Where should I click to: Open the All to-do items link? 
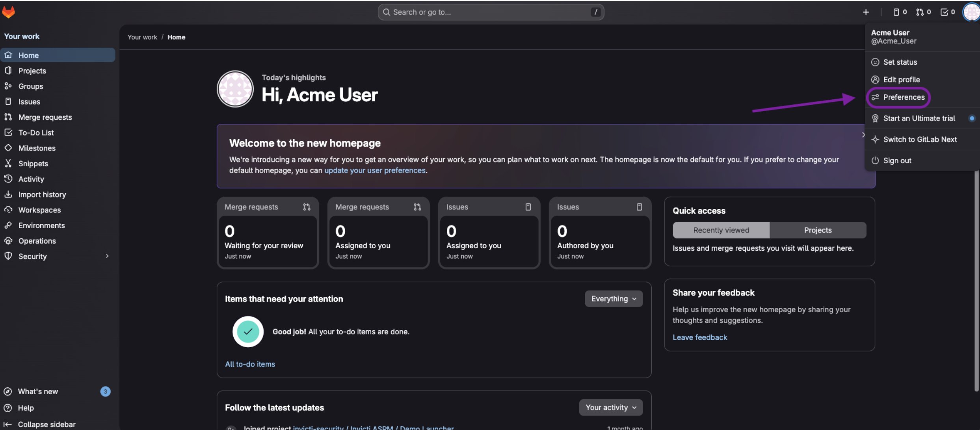coord(250,364)
